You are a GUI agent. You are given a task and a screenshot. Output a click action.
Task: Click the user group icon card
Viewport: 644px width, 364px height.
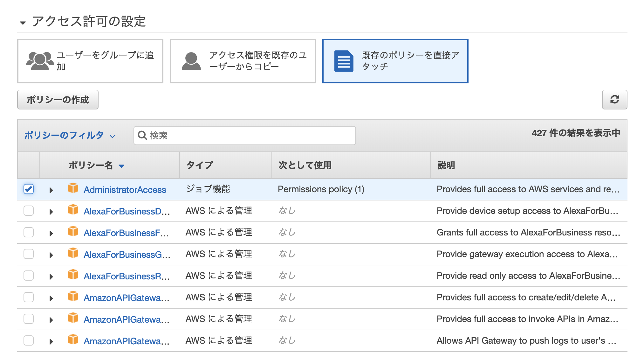[40, 60]
